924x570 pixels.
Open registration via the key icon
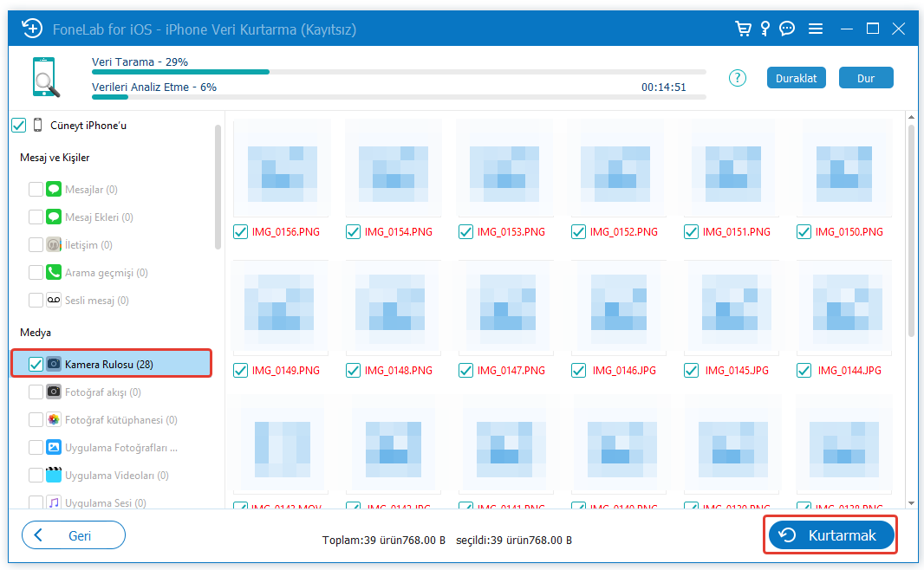(x=765, y=29)
